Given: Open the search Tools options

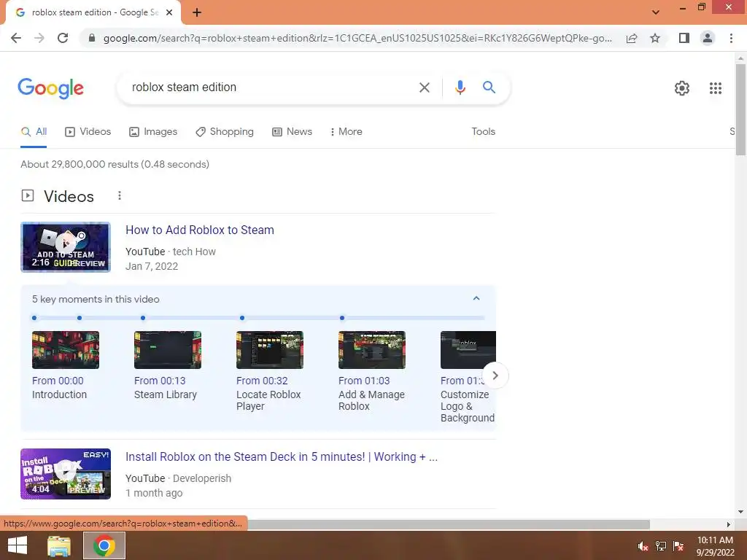Looking at the screenshot, I should (483, 132).
